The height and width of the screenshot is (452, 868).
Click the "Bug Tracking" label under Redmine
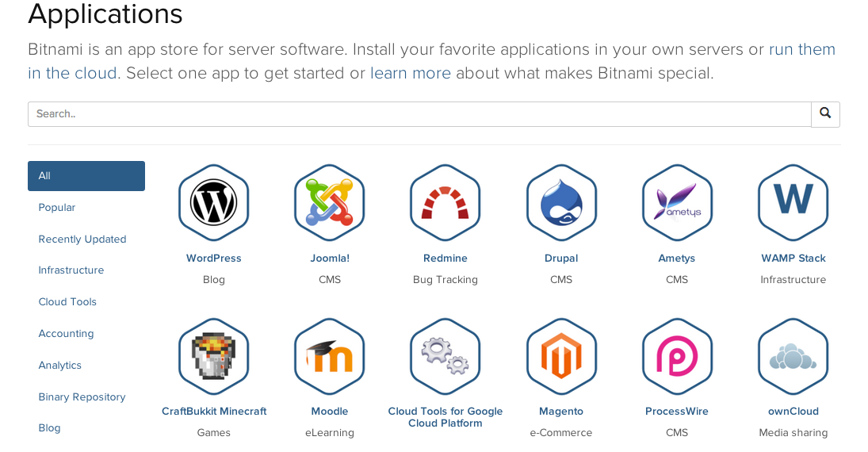tap(445, 280)
